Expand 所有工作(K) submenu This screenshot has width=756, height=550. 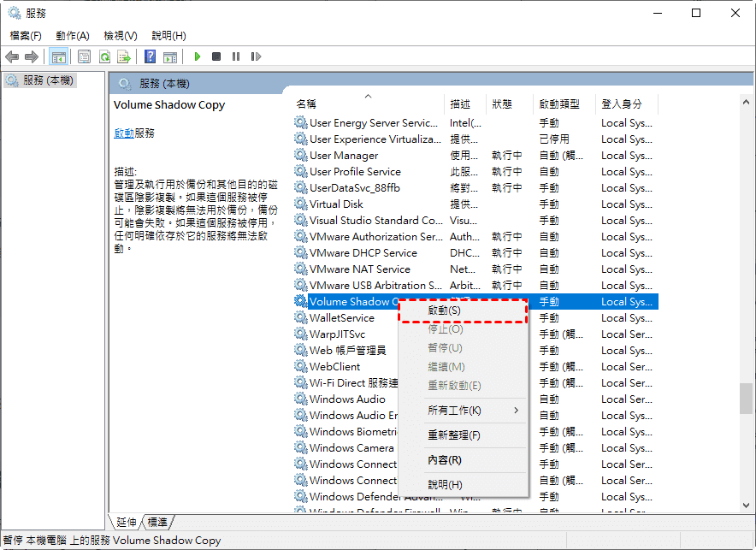(463, 411)
